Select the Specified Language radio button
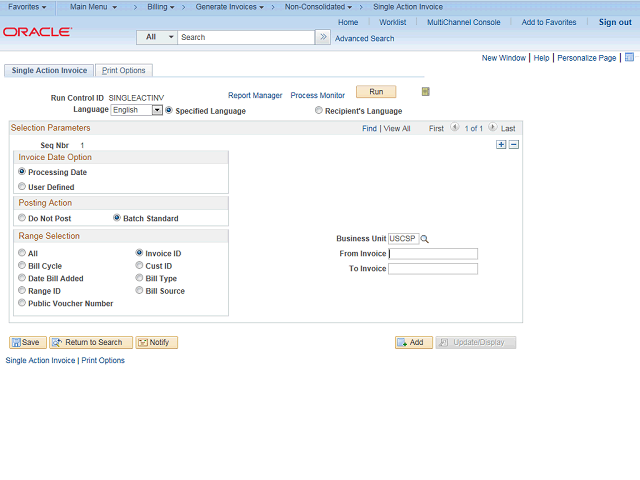This screenshot has height=480, width=640. click(x=169, y=110)
